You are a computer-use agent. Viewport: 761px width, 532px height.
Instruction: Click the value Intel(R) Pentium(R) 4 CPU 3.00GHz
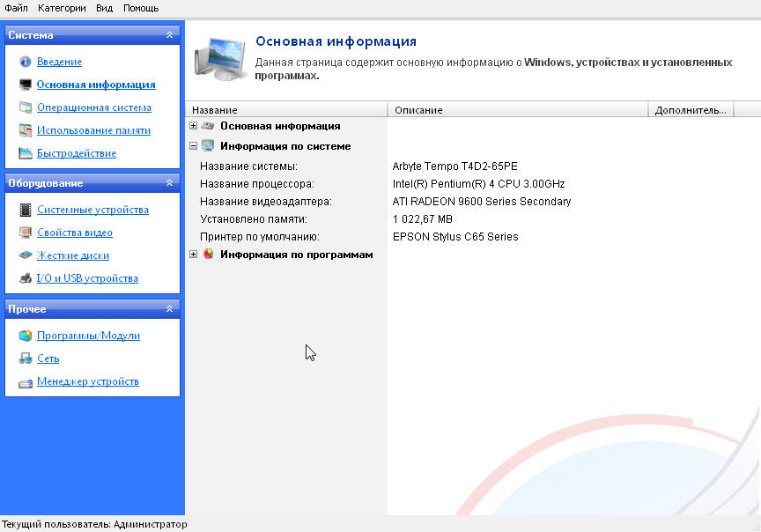coord(478,184)
